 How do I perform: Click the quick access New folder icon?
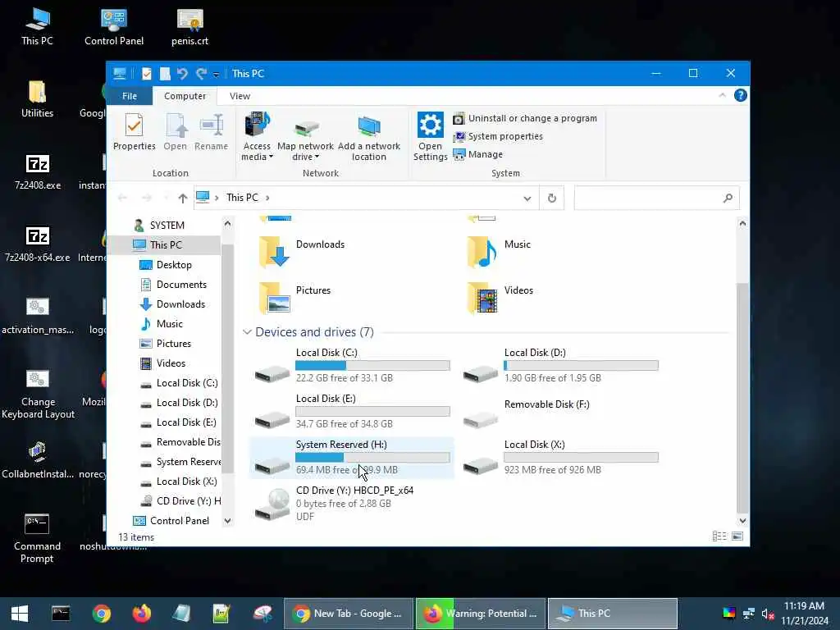point(165,73)
